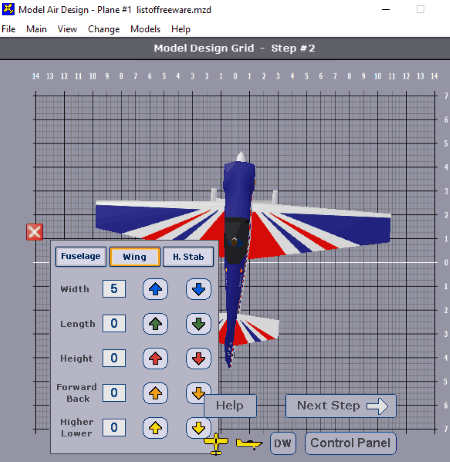The image size is (450, 462).
Task: Click the Next Step button
Action: click(x=341, y=406)
